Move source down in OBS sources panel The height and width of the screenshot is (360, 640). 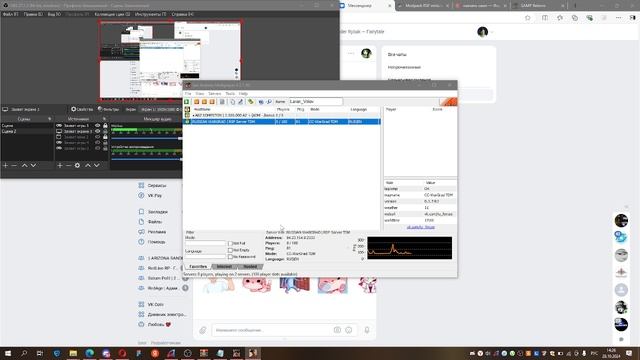pyautogui.click(x=97, y=165)
